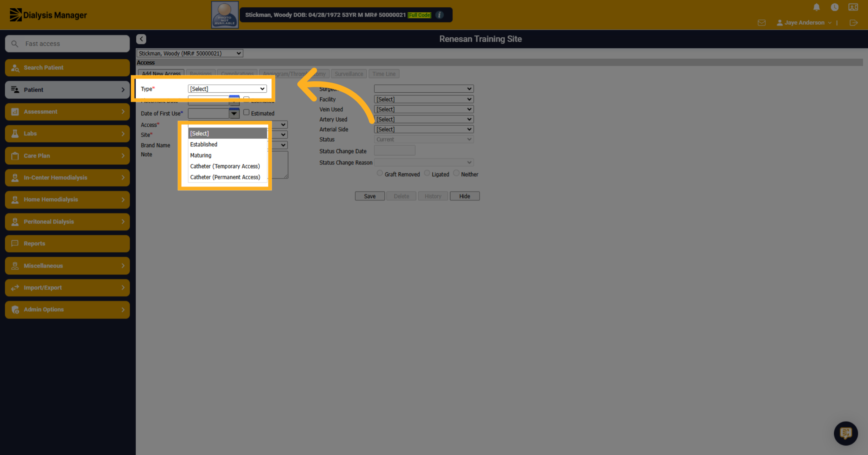Open the mail envelope icon
Viewport: 868px width, 455px height.
coord(761,23)
